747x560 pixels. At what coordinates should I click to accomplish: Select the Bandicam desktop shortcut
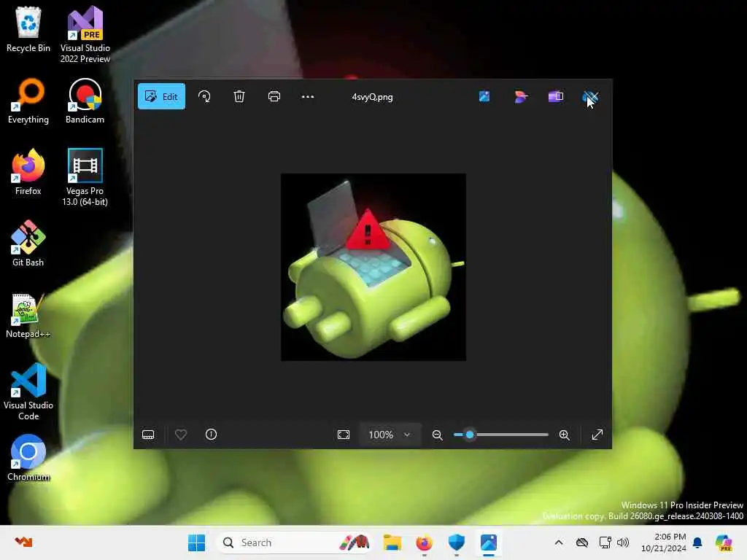point(85,101)
